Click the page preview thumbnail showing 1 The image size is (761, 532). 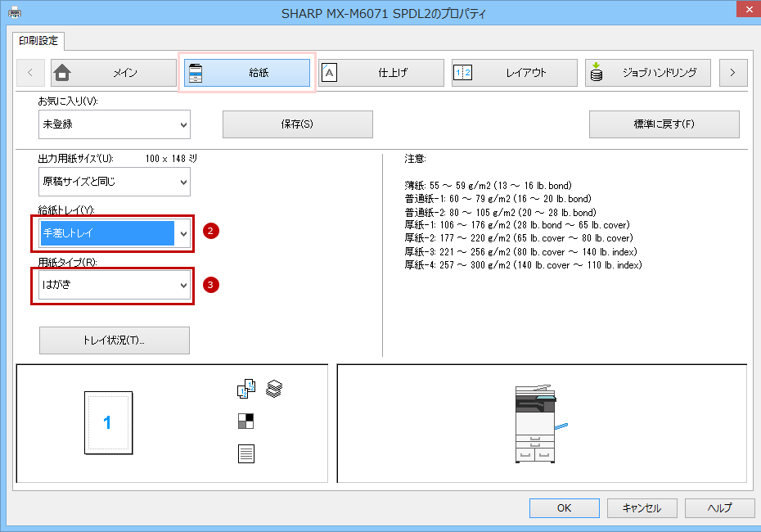(x=108, y=423)
